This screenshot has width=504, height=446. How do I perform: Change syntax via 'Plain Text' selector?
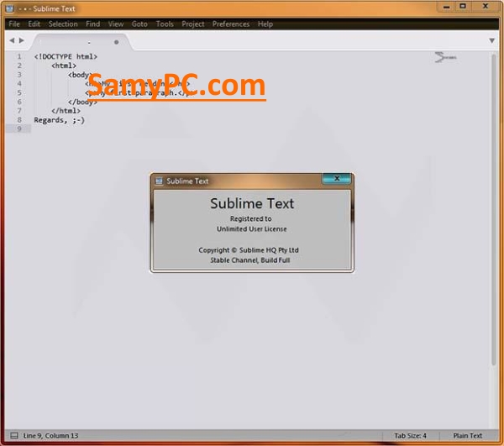tap(467, 435)
